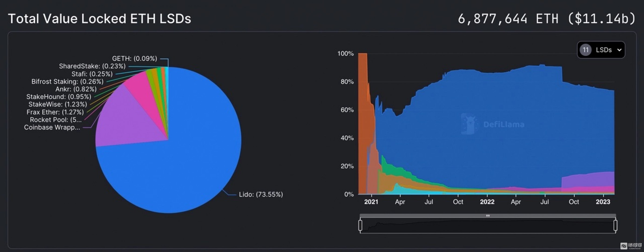
Task: Click the SharedStake (0.23%) label
Action: tap(92, 66)
